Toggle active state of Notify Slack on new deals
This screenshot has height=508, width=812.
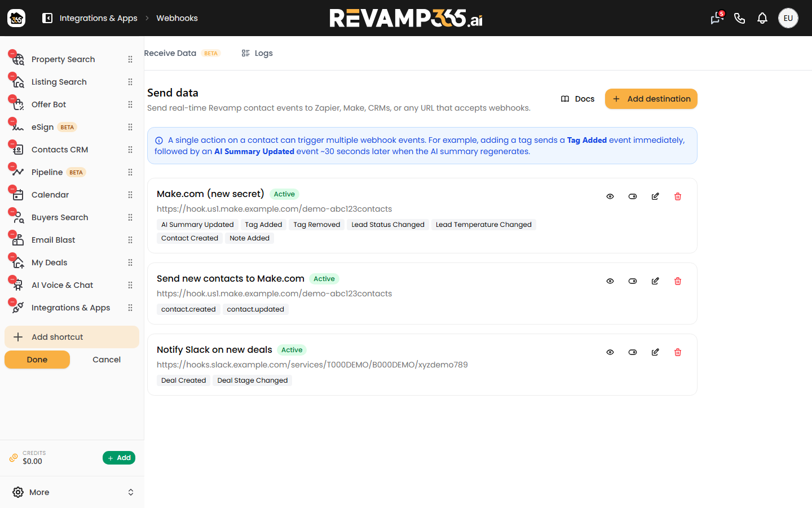pos(633,352)
